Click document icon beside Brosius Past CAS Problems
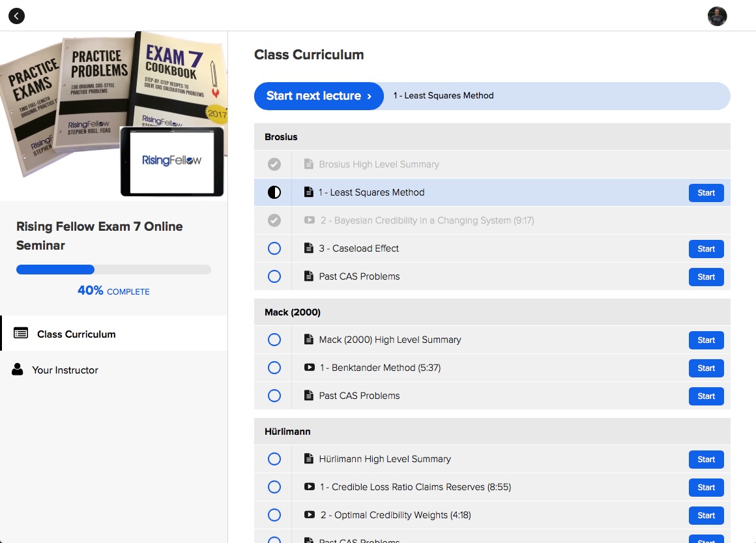756x543 pixels. pos(308,276)
